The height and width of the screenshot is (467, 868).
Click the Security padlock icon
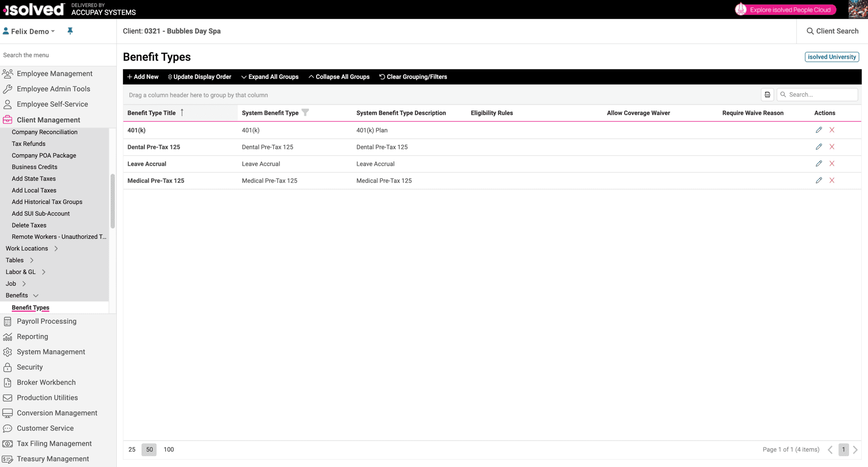point(7,367)
